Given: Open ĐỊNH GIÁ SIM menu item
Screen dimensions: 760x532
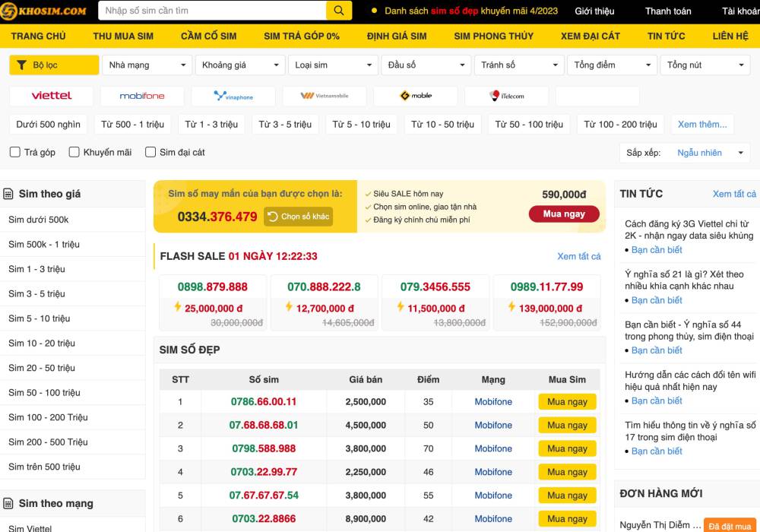Looking at the screenshot, I should pyautogui.click(x=397, y=36).
